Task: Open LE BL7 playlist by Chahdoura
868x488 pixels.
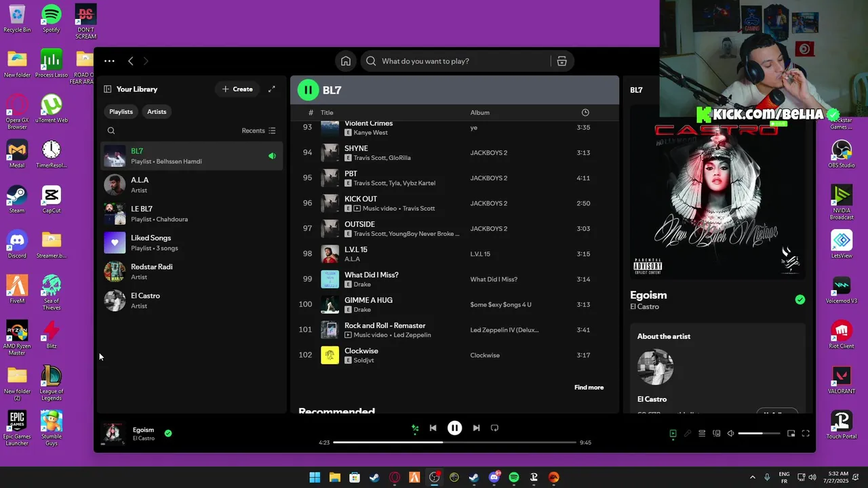Action: point(192,214)
